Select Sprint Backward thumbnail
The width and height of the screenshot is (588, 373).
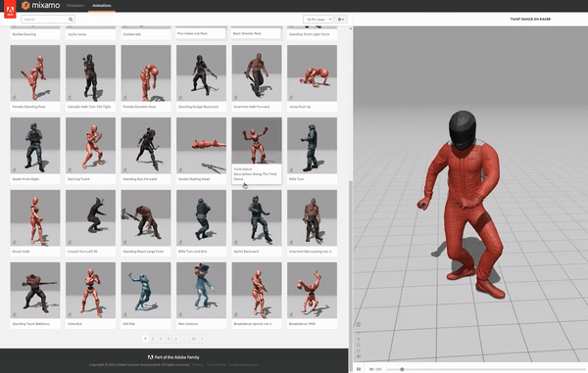257,217
